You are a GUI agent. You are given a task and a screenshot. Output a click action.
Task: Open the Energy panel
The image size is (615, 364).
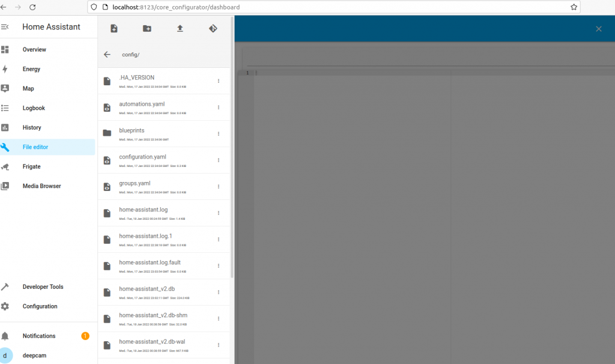point(47,69)
